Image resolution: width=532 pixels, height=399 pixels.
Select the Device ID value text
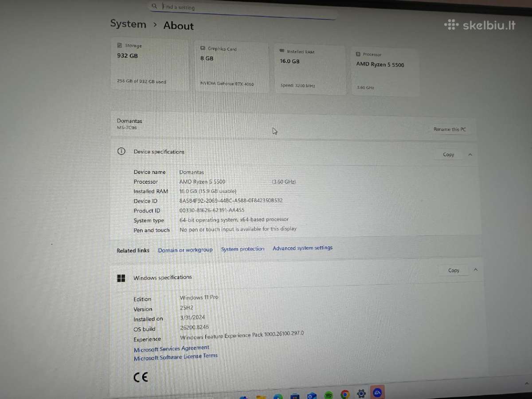pyautogui.click(x=231, y=200)
